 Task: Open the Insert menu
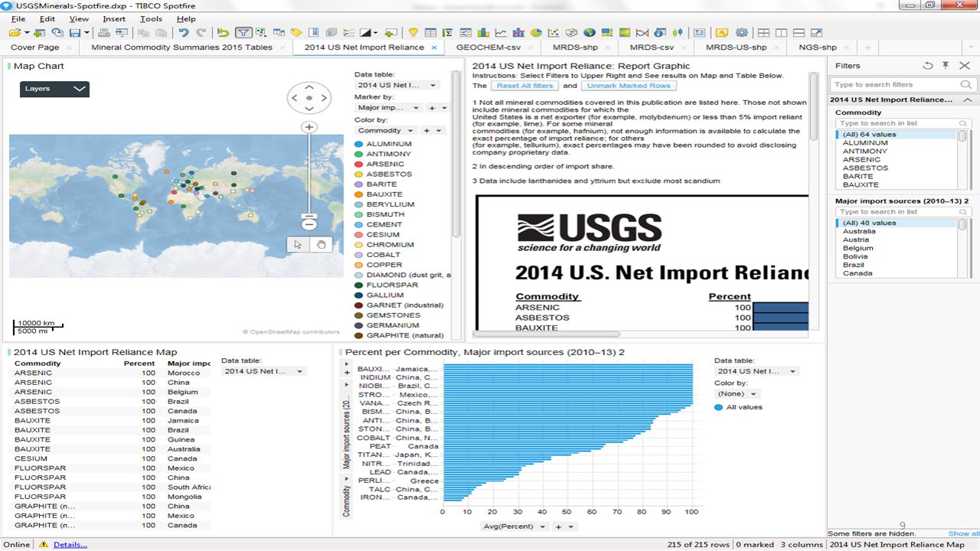(x=114, y=18)
